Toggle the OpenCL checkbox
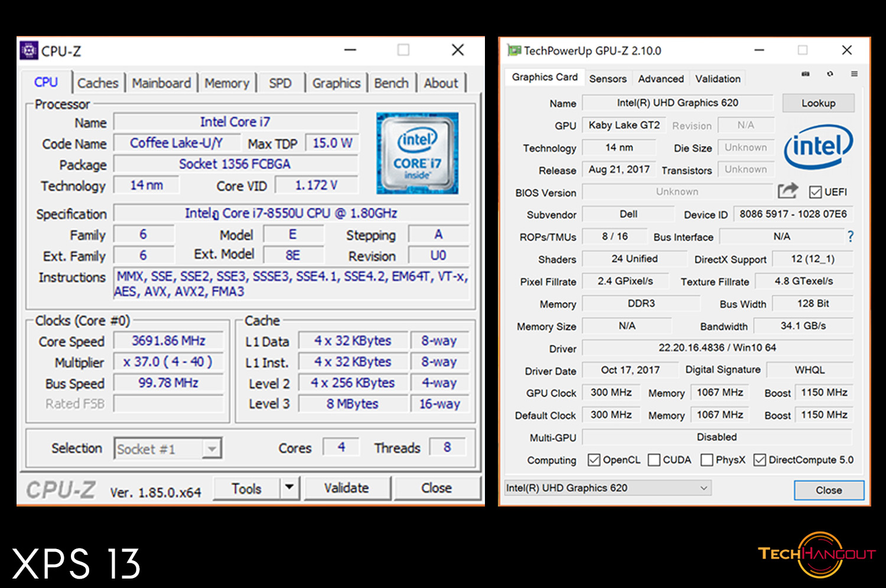 tap(594, 460)
